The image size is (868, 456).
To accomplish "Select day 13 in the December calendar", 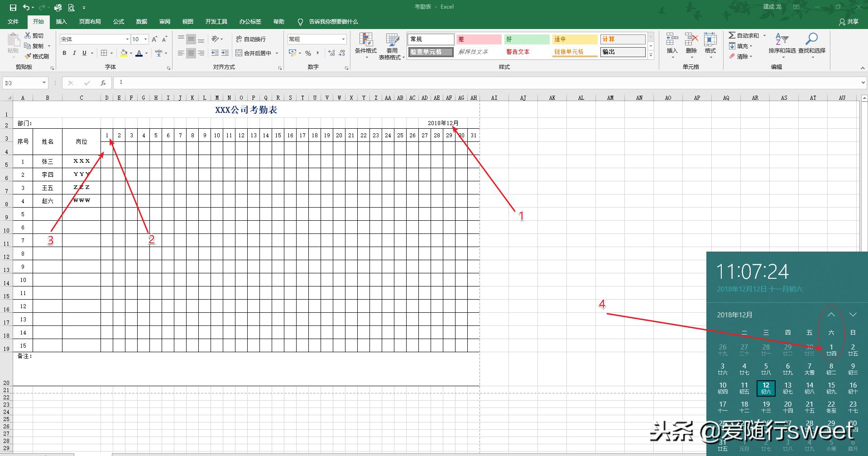I will pyautogui.click(x=788, y=388).
